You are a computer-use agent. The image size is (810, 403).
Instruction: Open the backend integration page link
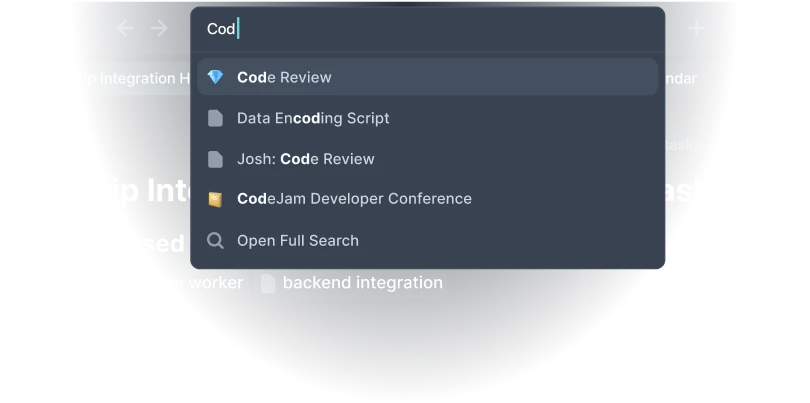tap(361, 283)
